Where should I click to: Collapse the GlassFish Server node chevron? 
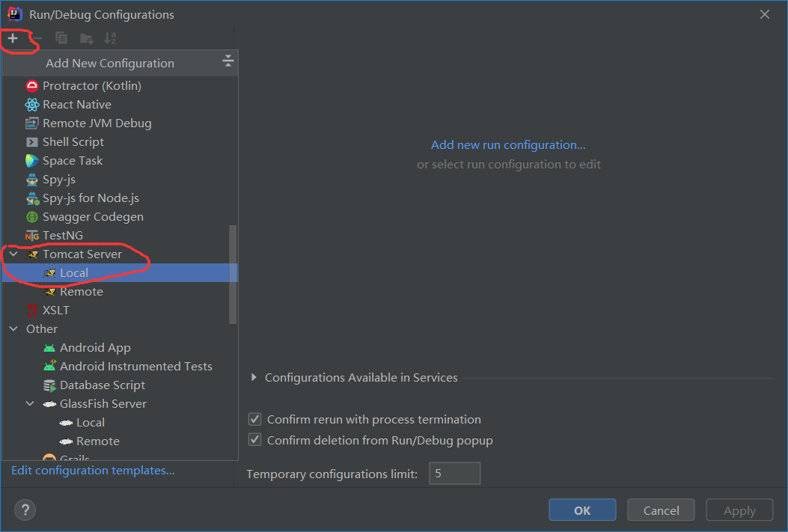click(x=30, y=404)
